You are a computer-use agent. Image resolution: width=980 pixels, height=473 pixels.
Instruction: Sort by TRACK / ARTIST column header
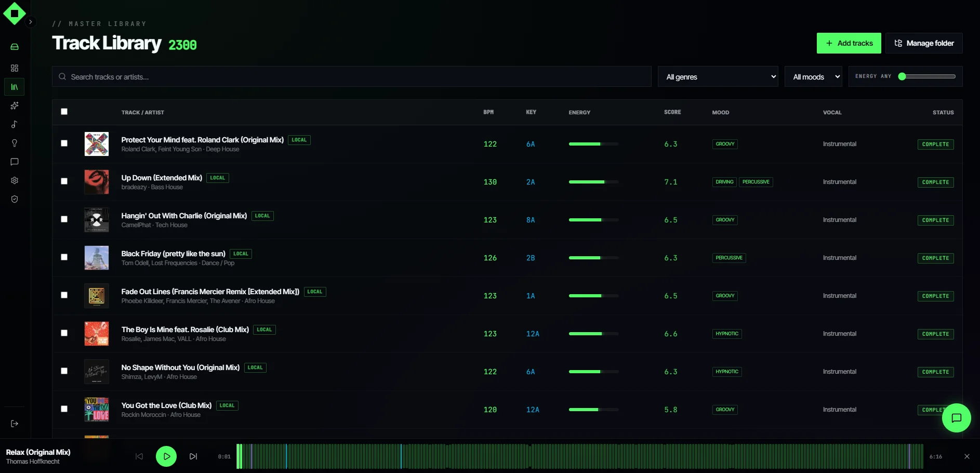click(x=142, y=112)
